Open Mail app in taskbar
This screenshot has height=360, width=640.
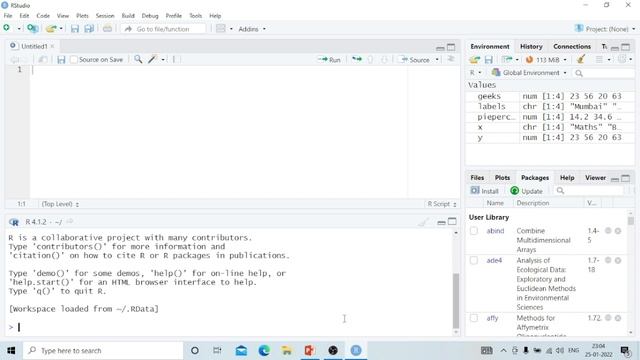coord(241,350)
